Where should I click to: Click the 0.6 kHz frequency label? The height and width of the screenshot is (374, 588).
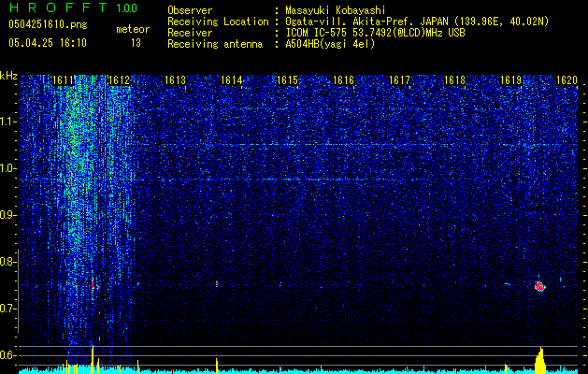coord(8,355)
